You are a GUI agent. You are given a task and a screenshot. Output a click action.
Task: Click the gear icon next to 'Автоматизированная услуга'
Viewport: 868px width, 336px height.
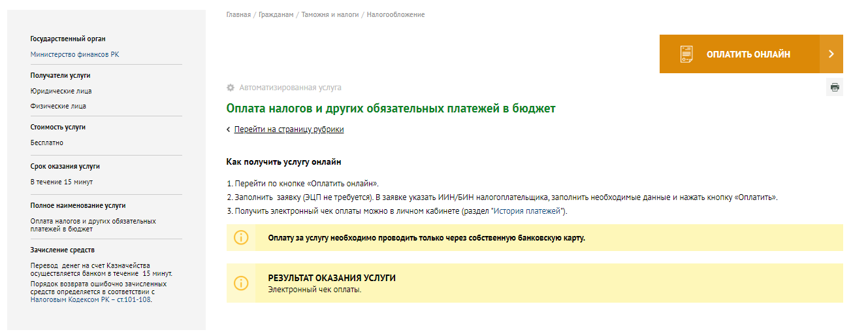231,88
